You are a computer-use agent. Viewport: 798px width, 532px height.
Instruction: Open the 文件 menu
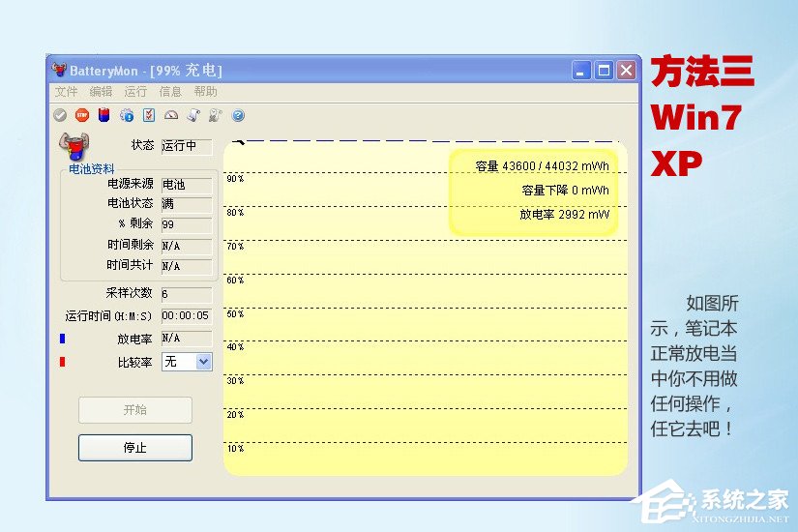[66, 92]
